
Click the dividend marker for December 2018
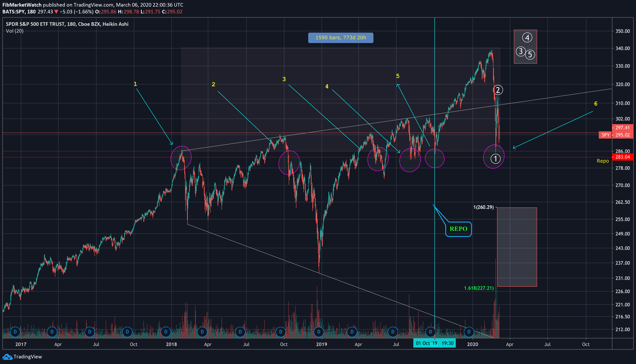click(319, 332)
